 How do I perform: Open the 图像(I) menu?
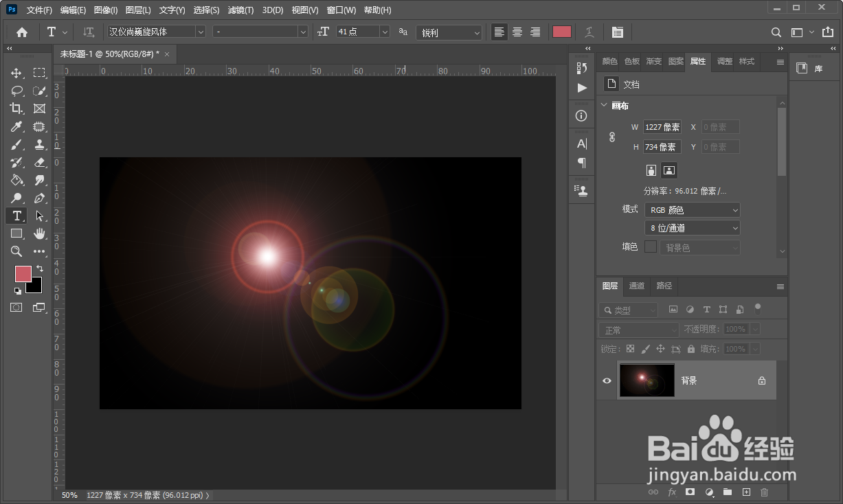[x=106, y=10]
